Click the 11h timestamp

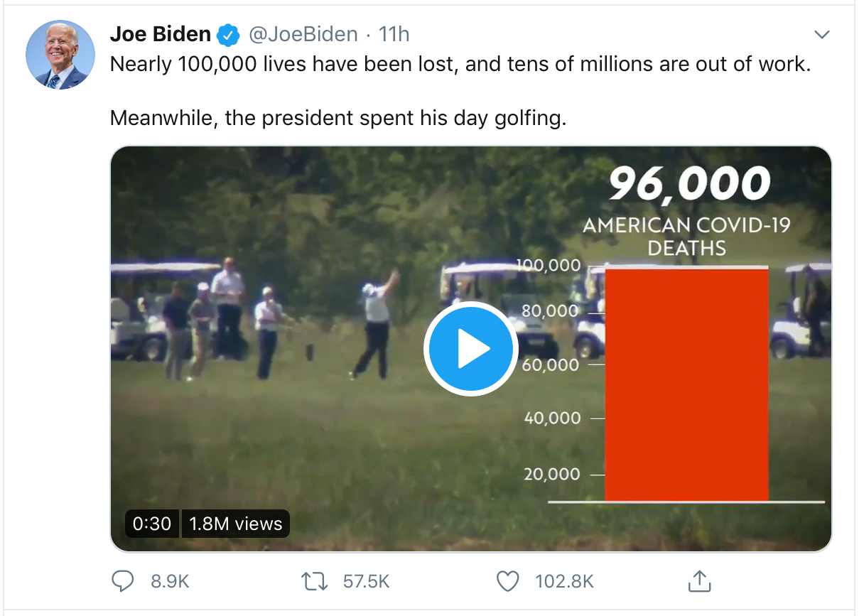(x=394, y=34)
